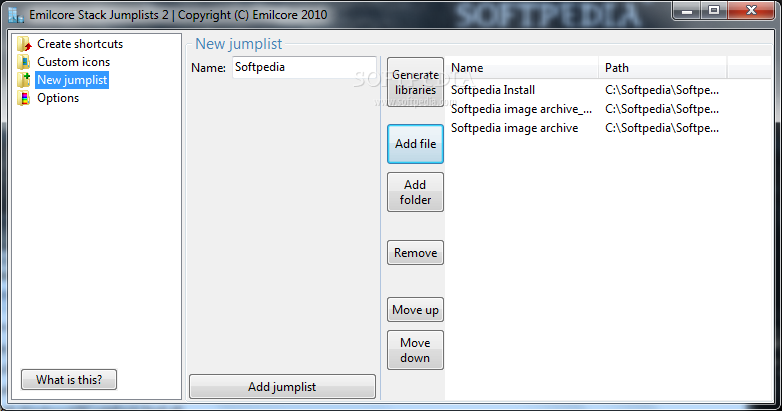Select the Softpedia image archive_... row
This screenshot has width=782, height=411.
609,109
